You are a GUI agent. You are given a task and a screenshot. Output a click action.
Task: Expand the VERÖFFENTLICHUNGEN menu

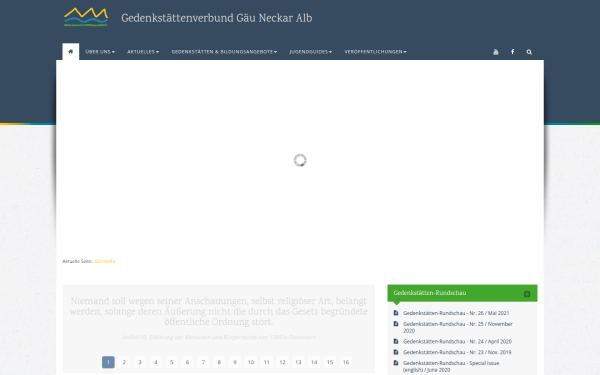375,52
